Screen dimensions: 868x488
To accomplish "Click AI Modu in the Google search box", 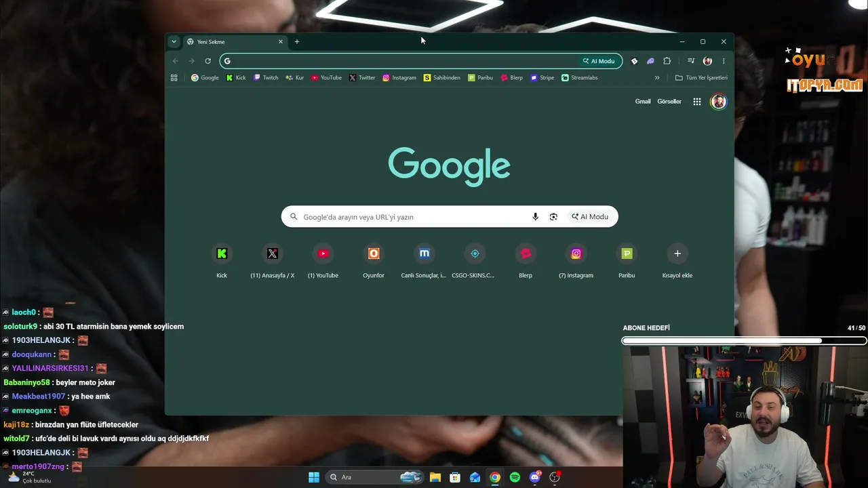I will coord(590,217).
